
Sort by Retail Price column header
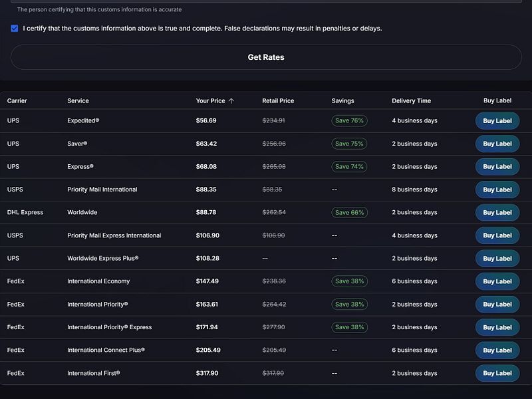[278, 101]
